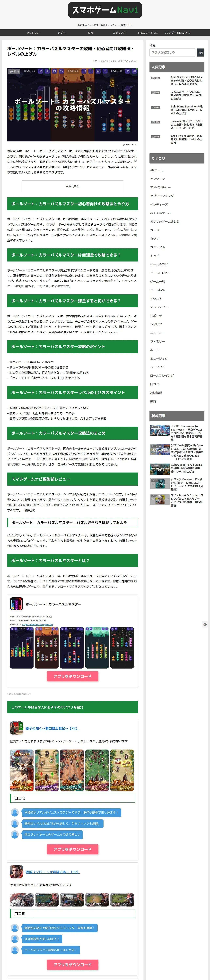Open the ぷるぷるどーぶつ popular article
Image resolution: width=210 pixels, height=980 pixels.
[x=177, y=95]
